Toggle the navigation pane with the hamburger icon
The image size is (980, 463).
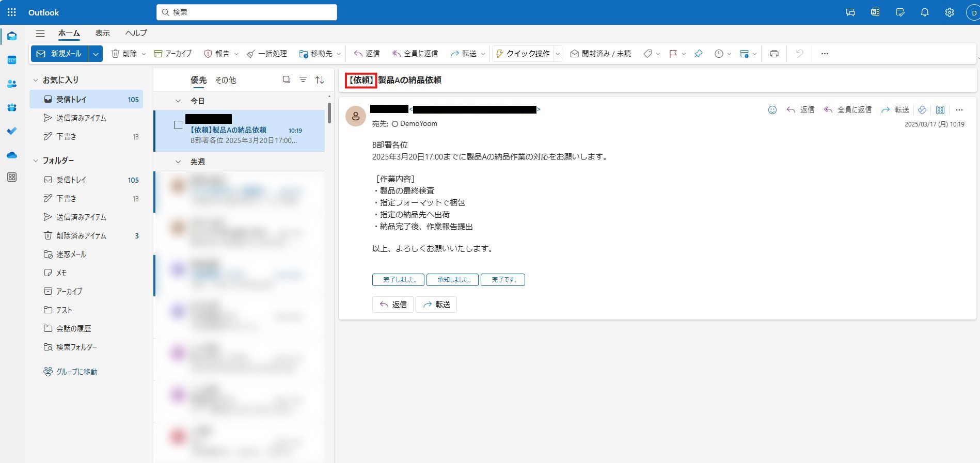click(x=40, y=33)
